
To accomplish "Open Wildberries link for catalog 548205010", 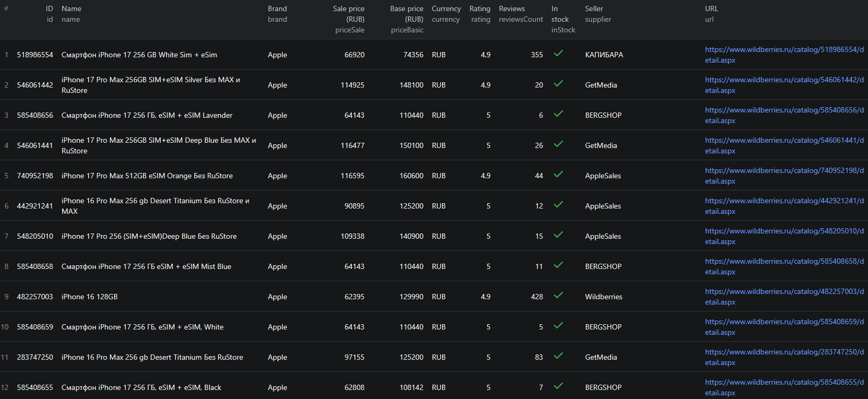I will [x=784, y=236].
